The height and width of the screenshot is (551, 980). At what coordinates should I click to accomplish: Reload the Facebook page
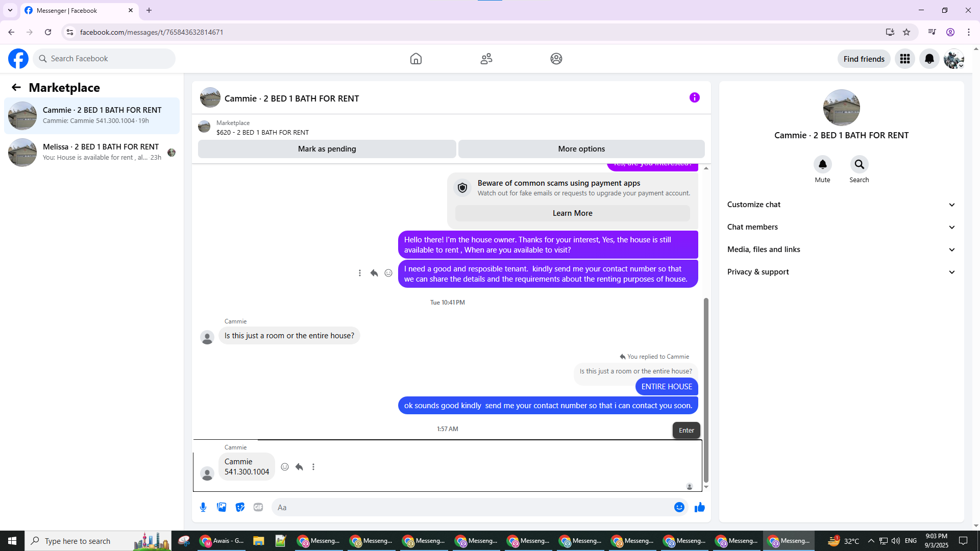[48, 32]
